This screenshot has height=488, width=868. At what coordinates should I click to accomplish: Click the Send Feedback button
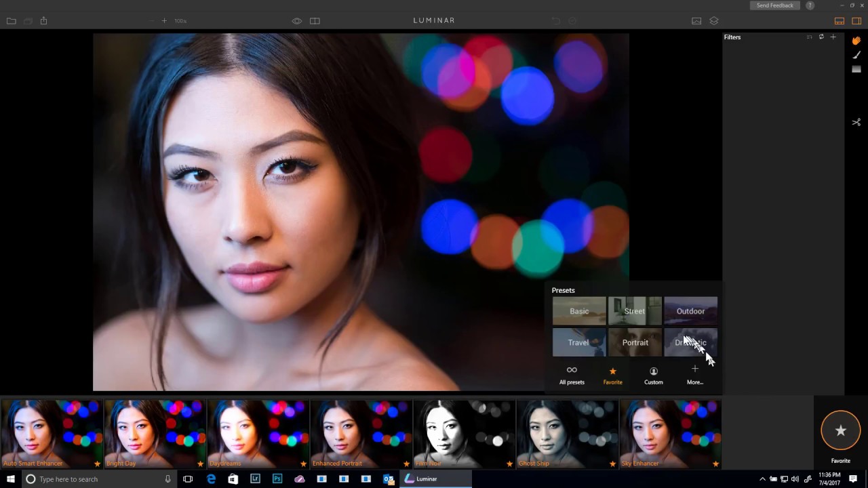pyautogui.click(x=775, y=5)
